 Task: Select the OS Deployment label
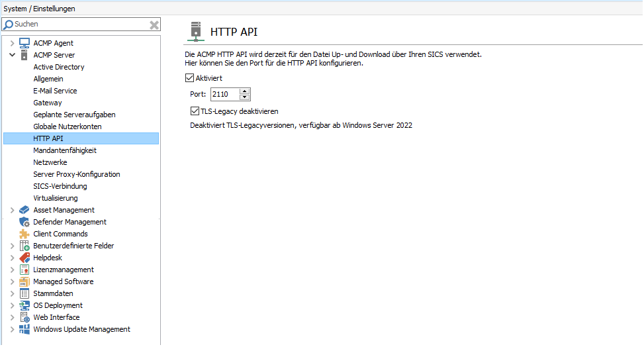(x=58, y=305)
